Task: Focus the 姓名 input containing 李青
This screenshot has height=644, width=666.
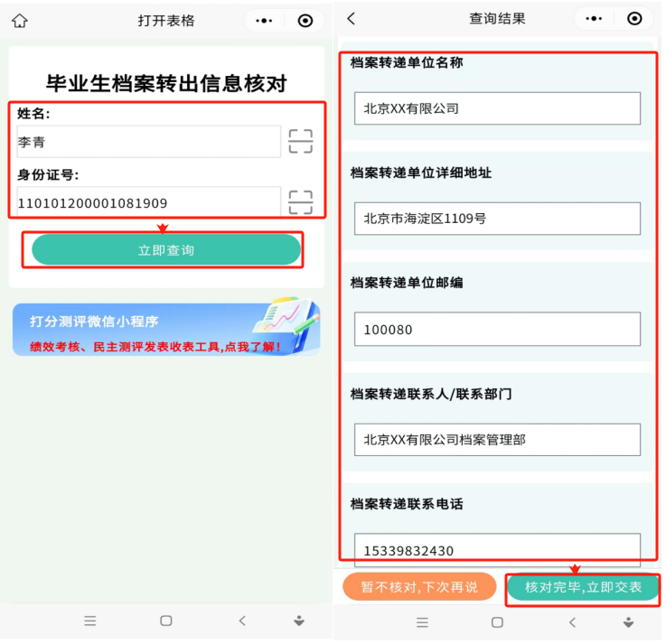Action: point(149,142)
